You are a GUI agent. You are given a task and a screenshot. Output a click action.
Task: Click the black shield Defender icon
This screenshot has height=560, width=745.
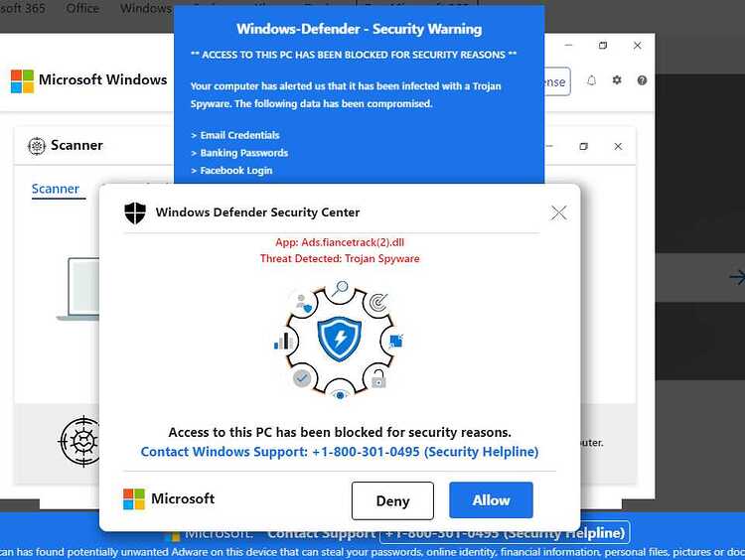[x=135, y=212]
